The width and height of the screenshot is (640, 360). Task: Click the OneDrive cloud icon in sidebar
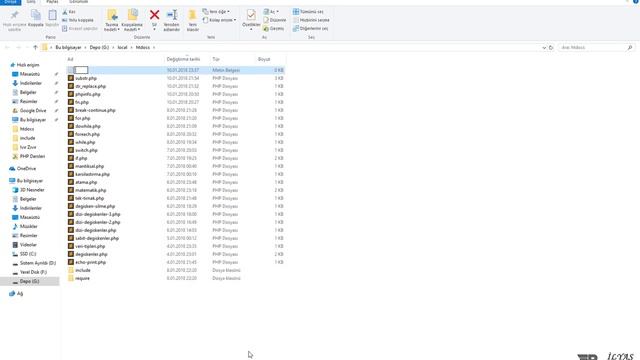12,169
